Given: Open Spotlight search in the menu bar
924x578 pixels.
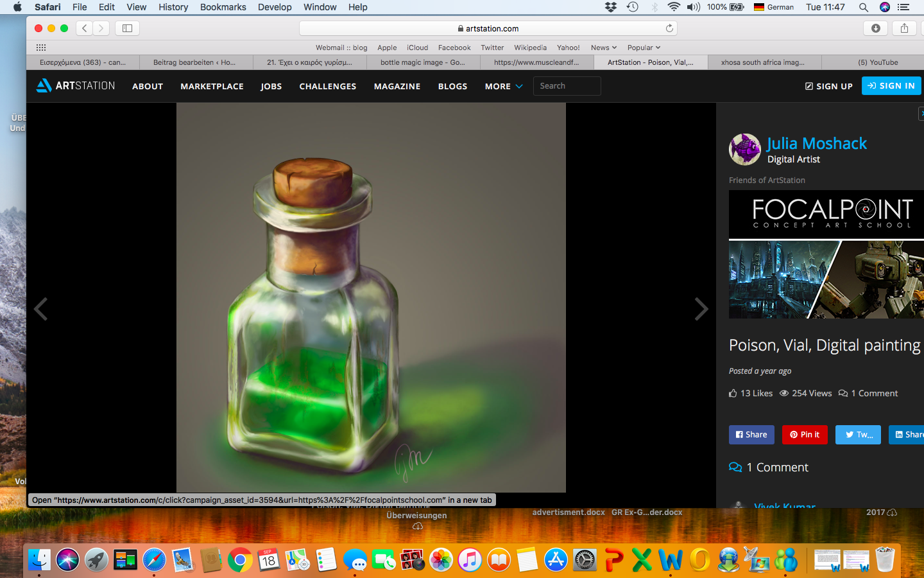Looking at the screenshot, I should [x=864, y=7].
